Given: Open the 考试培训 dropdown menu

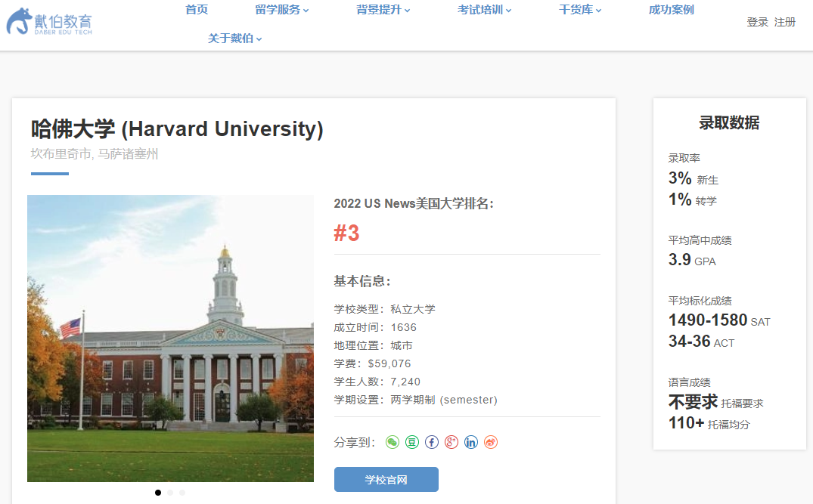Looking at the screenshot, I should click(484, 10).
